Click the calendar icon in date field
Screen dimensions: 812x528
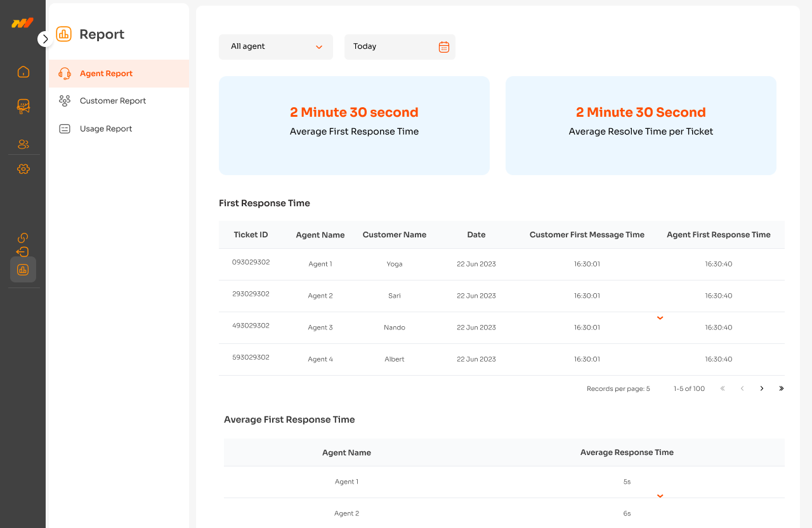444,47
